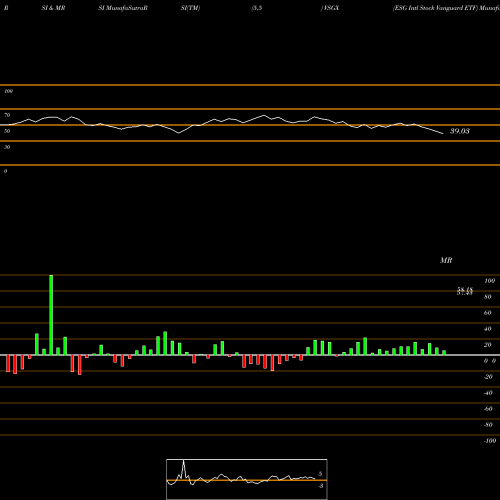The image size is (500, 500).
Task: Click the overlapping 58.48 MR value label
Action: point(465,291)
